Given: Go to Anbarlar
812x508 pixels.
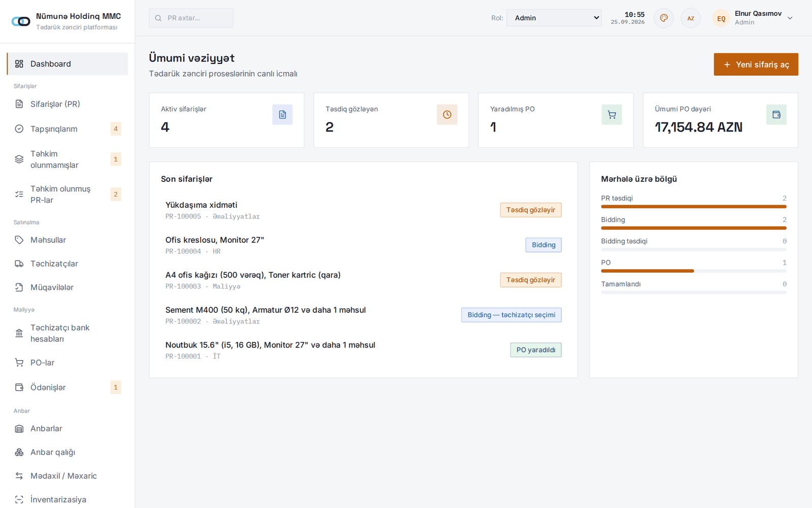Looking at the screenshot, I should [x=67, y=429].
